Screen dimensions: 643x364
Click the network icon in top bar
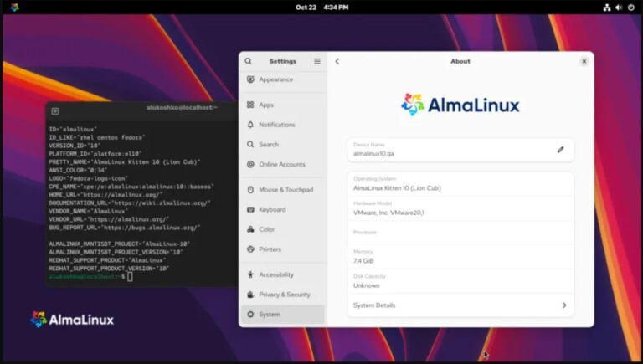point(607,8)
